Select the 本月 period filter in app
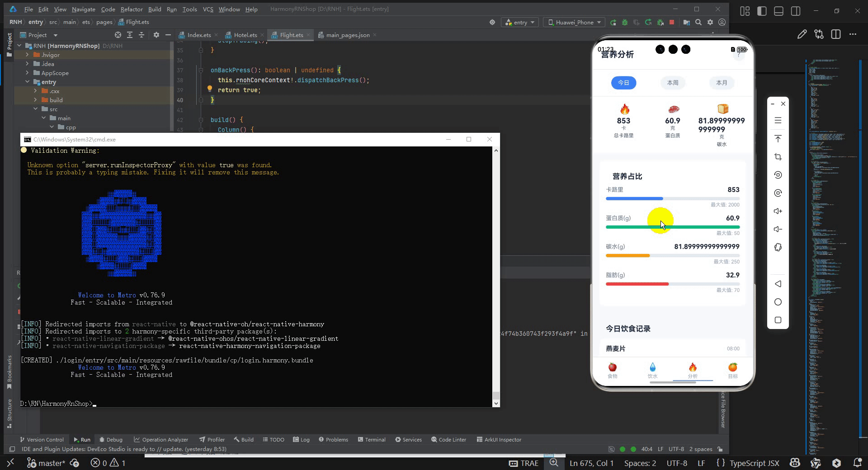 click(x=722, y=83)
